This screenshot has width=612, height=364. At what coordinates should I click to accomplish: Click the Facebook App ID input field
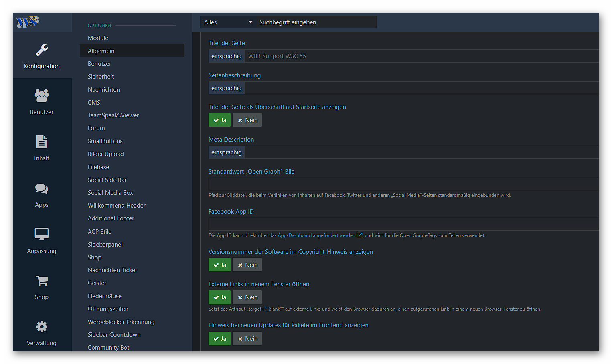point(403,224)
